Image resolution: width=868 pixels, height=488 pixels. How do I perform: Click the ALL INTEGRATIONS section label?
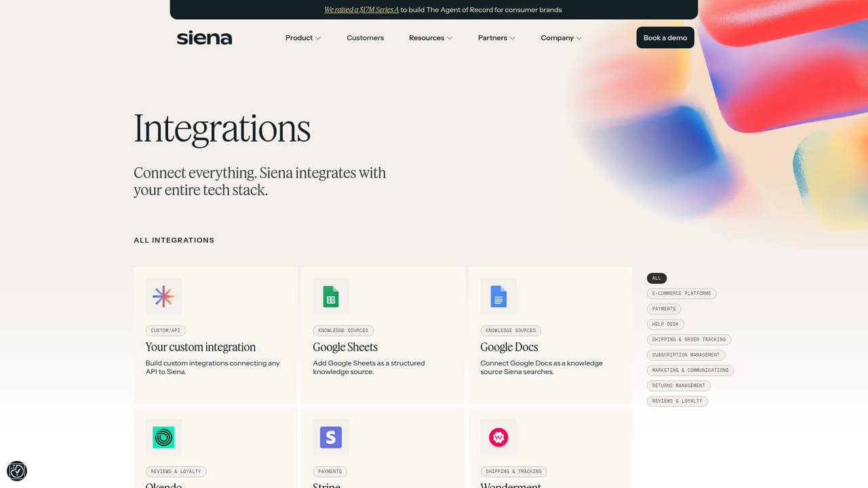pyautogui.click(x=174, y=240)
